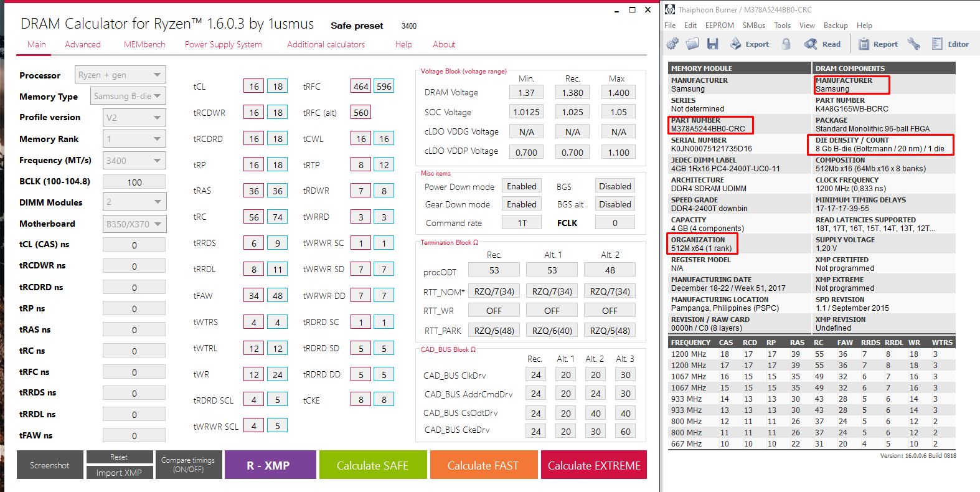Click the tRRDS ns input field
The width and height of the screenshot is (980, 492).
(134, 393)
